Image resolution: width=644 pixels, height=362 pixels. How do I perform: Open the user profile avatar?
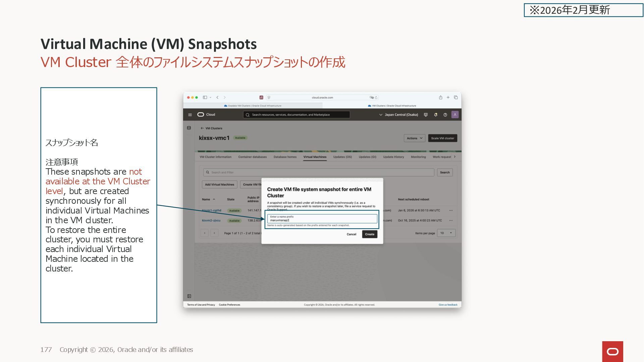[455, 115]
